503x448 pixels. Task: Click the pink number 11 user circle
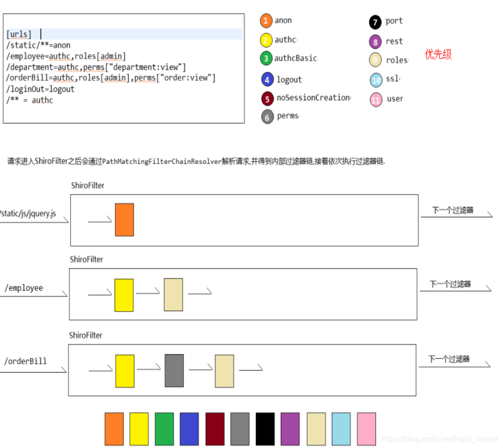(x=376, y=100)
